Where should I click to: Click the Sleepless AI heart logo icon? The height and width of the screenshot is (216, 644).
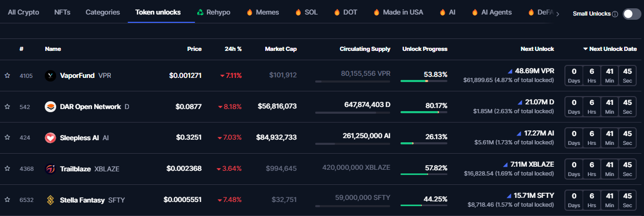(50, 138)
